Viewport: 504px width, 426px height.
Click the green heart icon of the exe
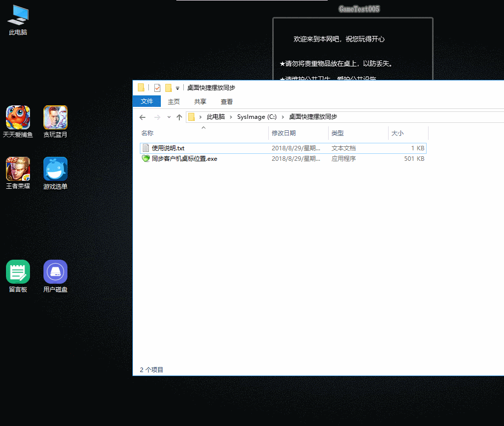point(146,158)
